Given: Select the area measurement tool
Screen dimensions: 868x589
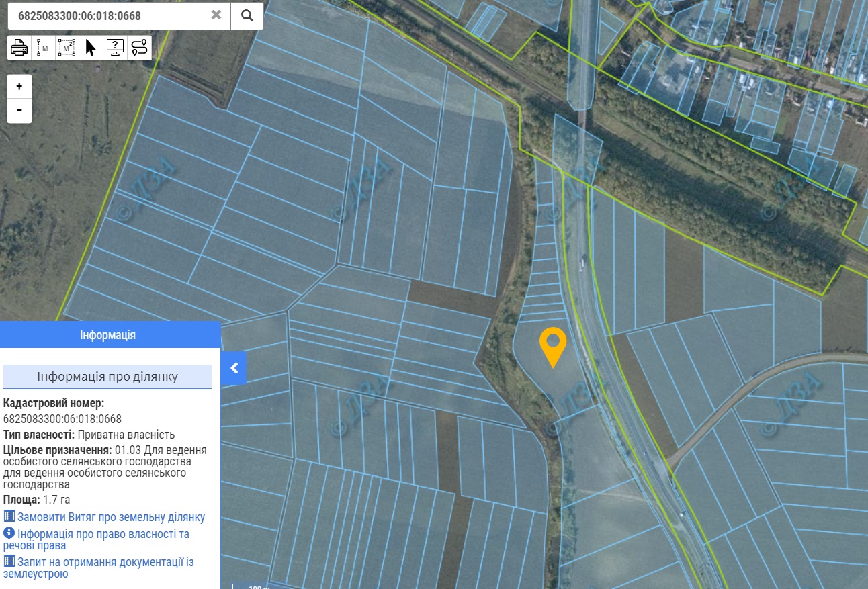Looking at the screenshot, I should pyautogui.click(x=67, y=48).
